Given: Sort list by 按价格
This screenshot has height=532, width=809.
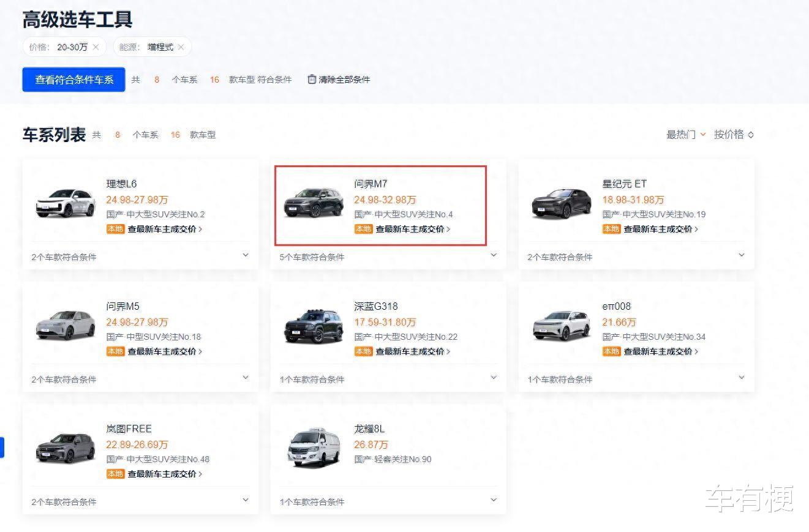Looking at the screenshot, I should pyautogui.click(x=734, y=135).
